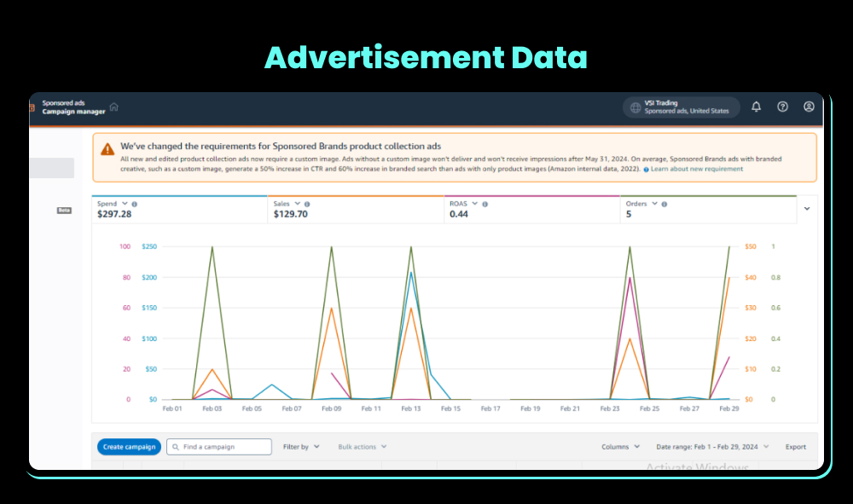View the ROAS metric info icon
The height and width of the screenshot is (504, 853).
pyautogui.click(x=485, y=203)
